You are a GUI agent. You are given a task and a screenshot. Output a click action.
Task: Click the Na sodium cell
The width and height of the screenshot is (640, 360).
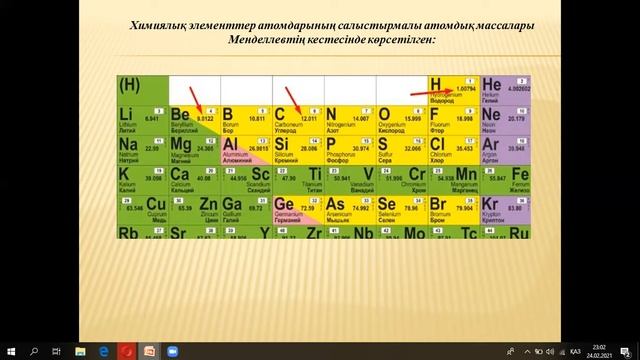(143, 150)
